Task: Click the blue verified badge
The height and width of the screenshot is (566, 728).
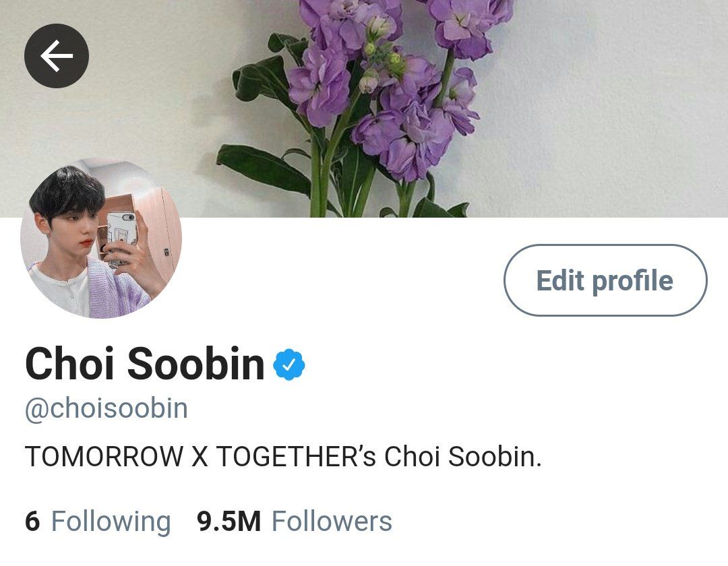Action: point(289,365)
